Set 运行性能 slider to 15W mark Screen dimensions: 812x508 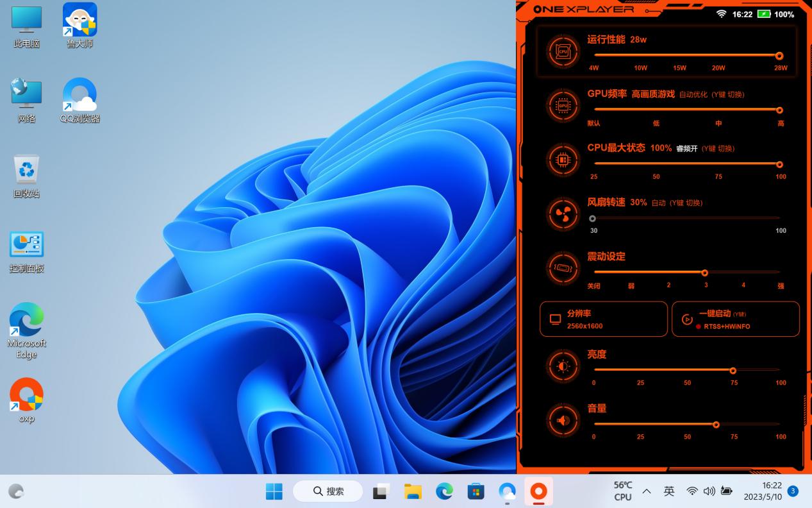(x=679, y=56)
